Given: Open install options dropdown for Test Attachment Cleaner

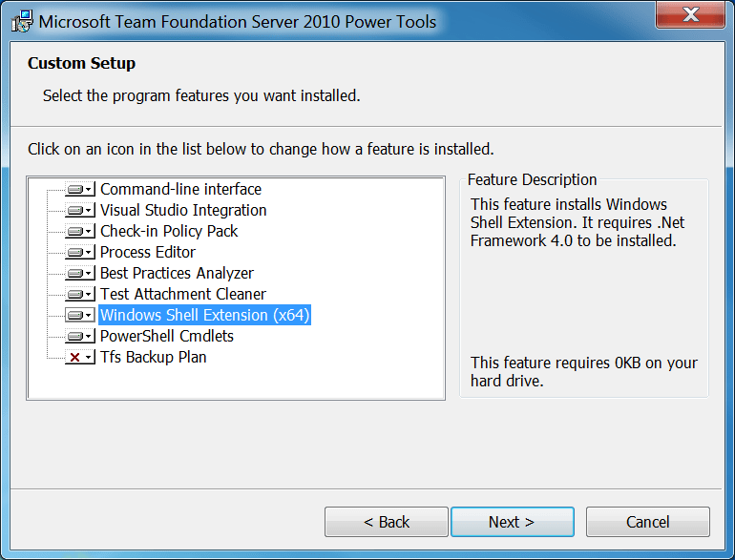Looking at the screenshot, I should [79, 294].
